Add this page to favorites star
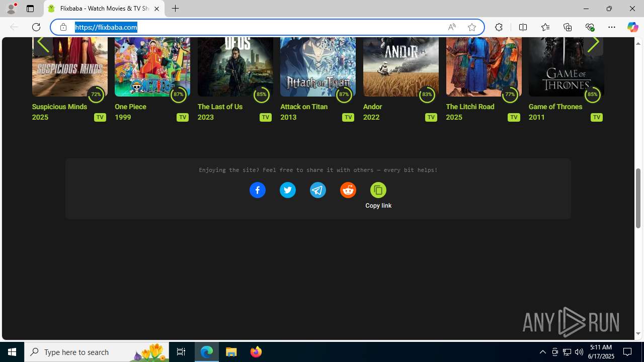The width and height of the screenshot is (644, 362). (x=472, y=27)
